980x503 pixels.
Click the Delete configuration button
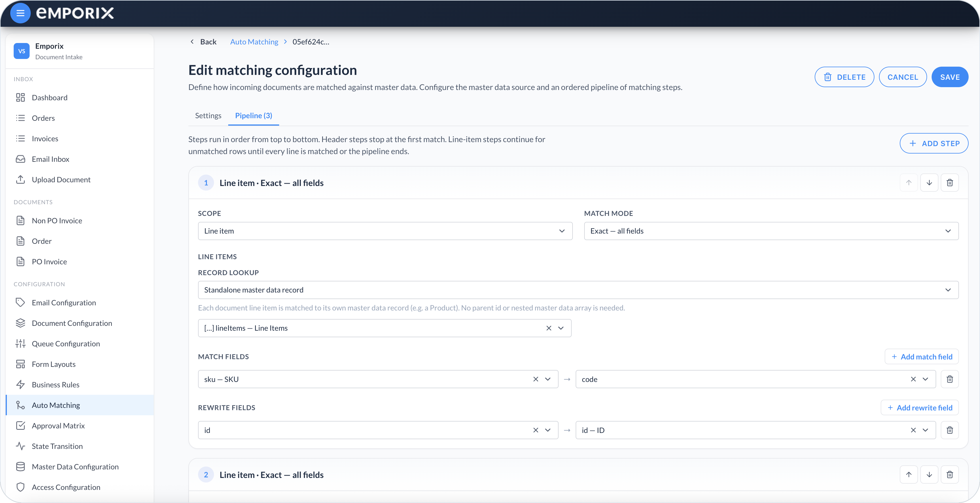844,77
